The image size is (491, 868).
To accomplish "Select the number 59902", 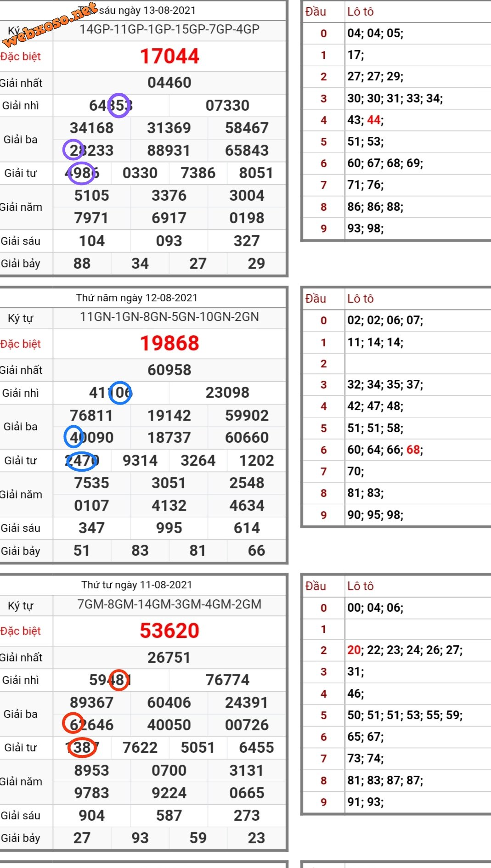I will pyautogui.click(x=247, y=416).
